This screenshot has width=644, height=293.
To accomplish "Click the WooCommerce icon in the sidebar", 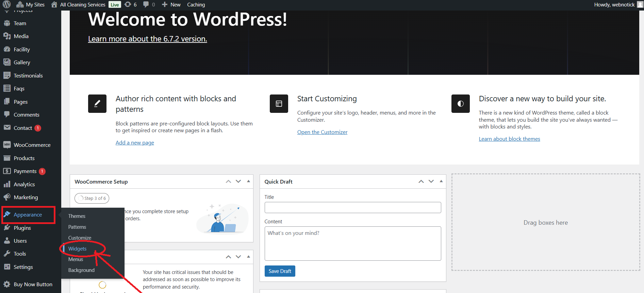I will [x=7, y=145].
